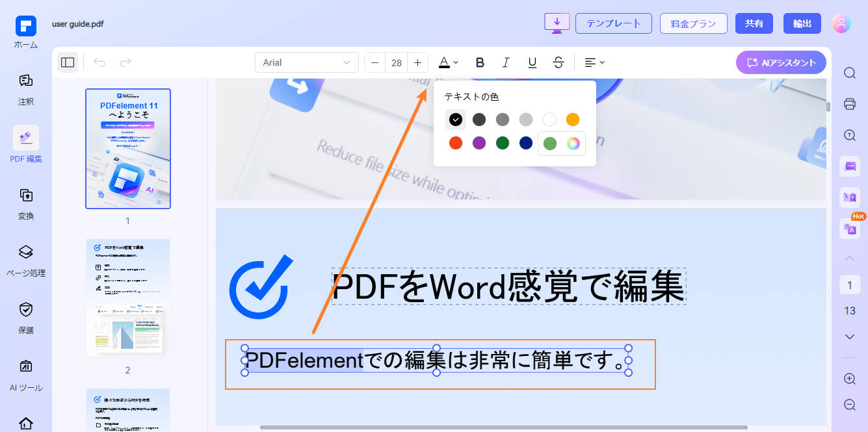Select the light green color swatch

coord(550,144)
